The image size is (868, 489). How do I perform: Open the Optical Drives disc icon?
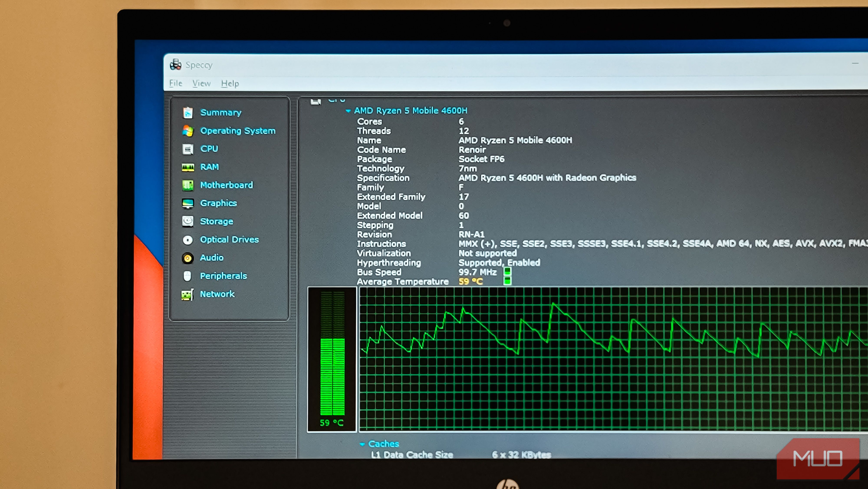click(x=188, y=240)
